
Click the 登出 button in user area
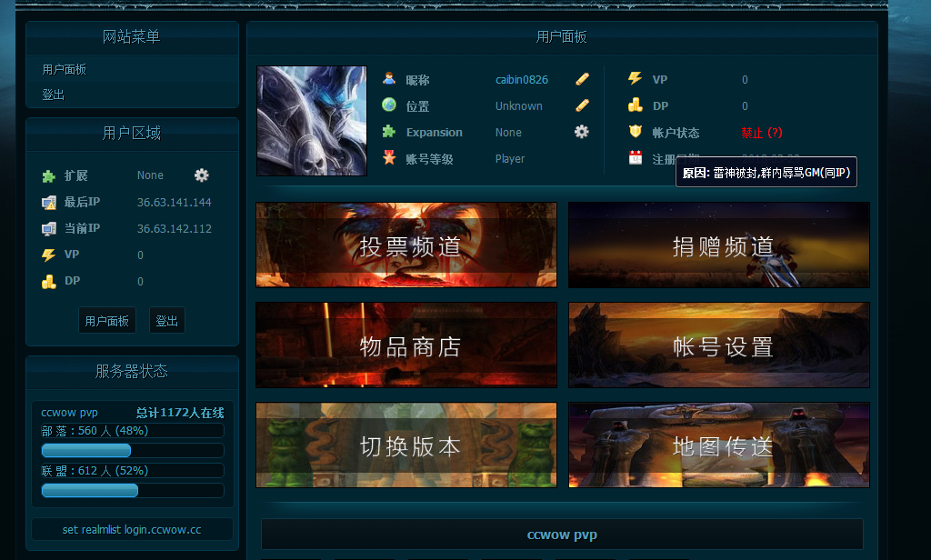(167, 320)
